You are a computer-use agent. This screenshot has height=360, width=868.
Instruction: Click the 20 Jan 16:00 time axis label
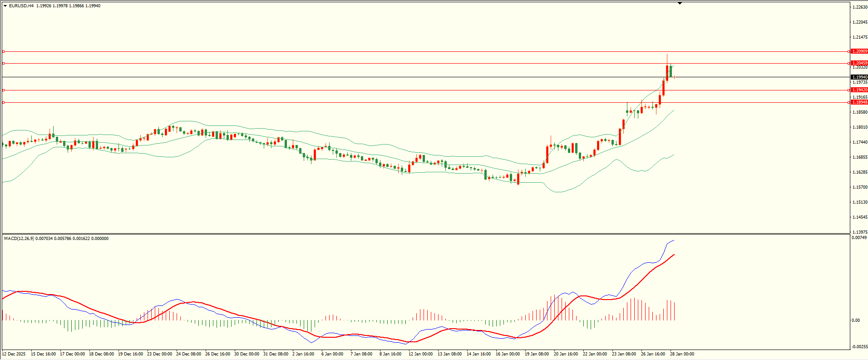[565, 354]
